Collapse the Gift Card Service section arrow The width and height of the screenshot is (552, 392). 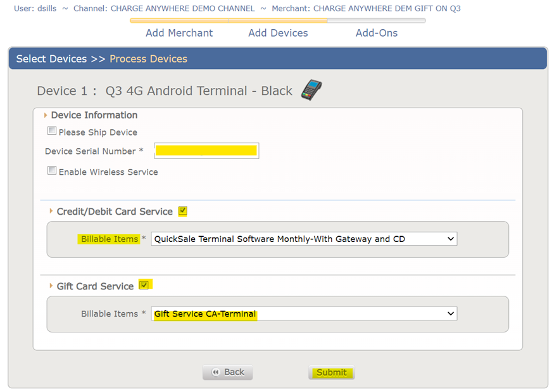pos(51,286)
